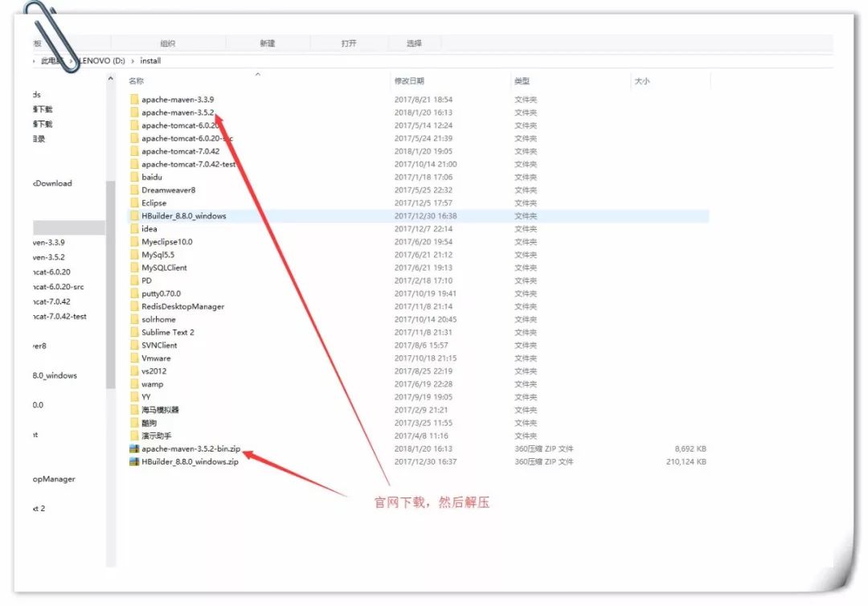Select the Vmware folder icon
868x606 pixels.
tap(134, 358)
